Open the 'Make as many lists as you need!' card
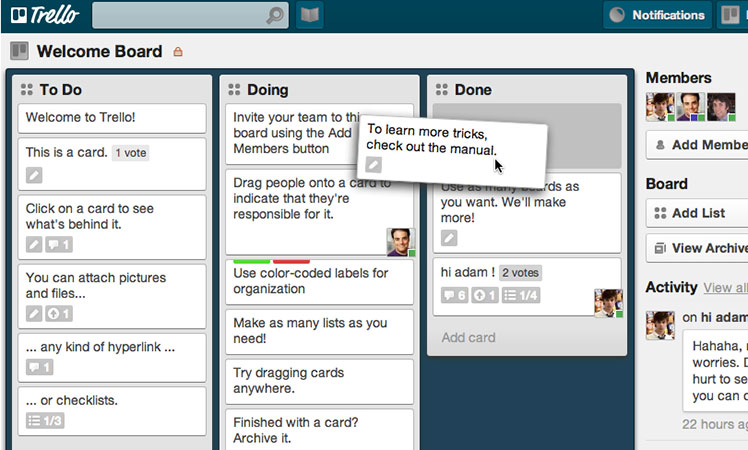 click(x=320, y=332)
